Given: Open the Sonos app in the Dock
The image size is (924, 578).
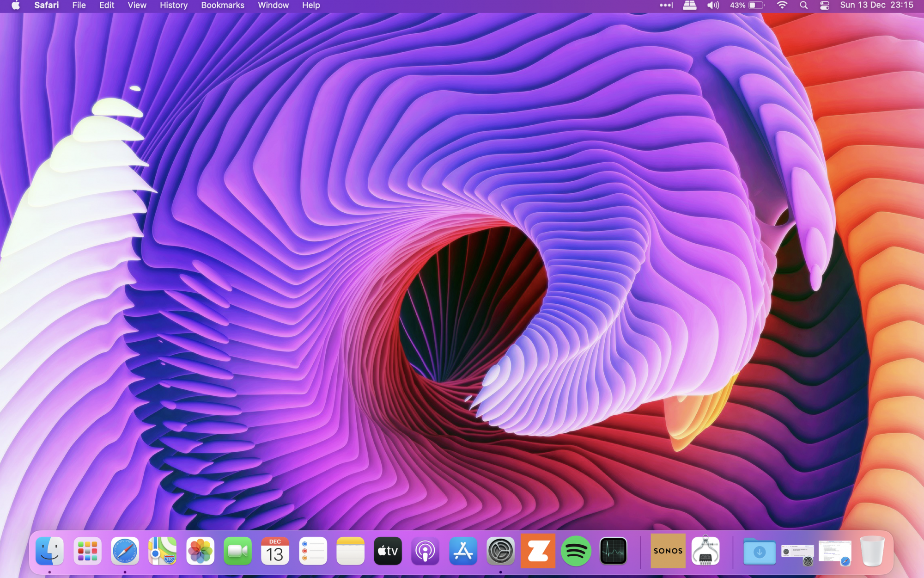Looking at the screenshot, I should (668, 551).
